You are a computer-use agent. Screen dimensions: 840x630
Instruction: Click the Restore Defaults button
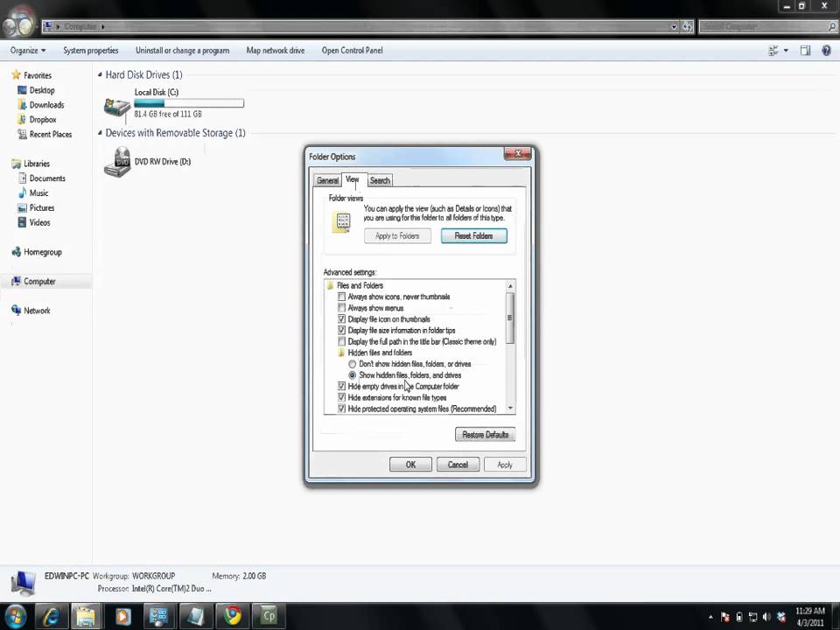point(485,435)
